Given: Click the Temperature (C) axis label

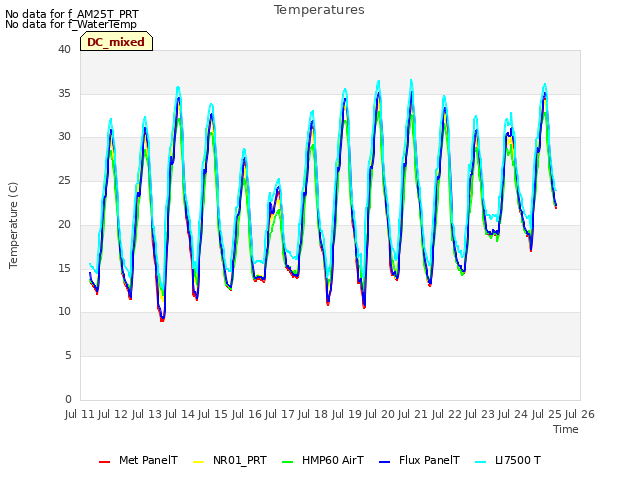Looking at the screenshot, I should 13,225.
